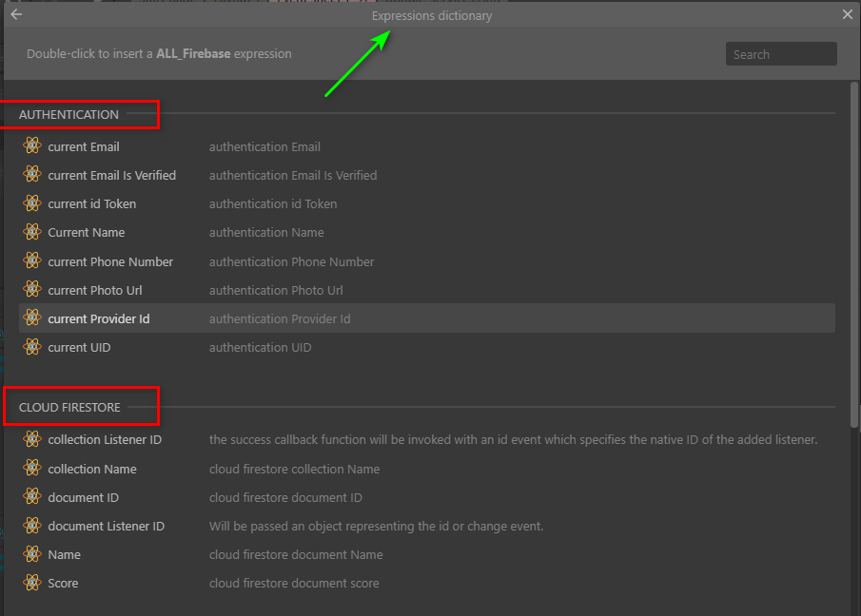Screen dimensions: 861x616
Task: Click the Search input field
Action: 780,54
